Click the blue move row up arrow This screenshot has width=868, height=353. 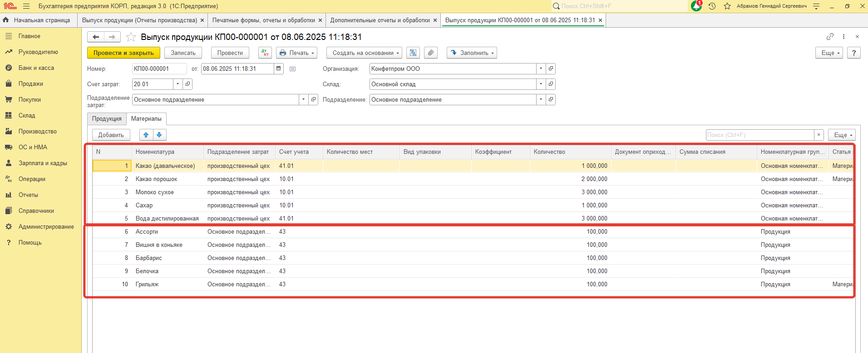coord(146,135)
